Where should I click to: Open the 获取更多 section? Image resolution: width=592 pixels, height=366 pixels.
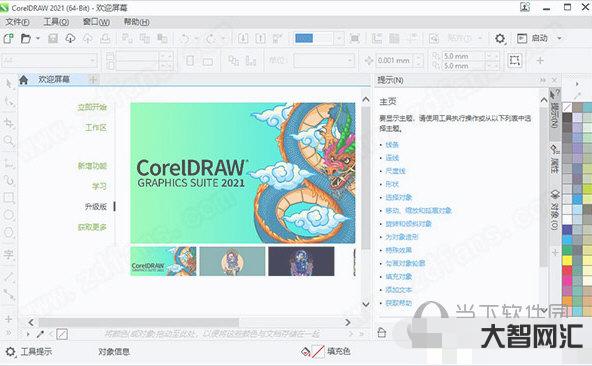(x=92, y=227)
